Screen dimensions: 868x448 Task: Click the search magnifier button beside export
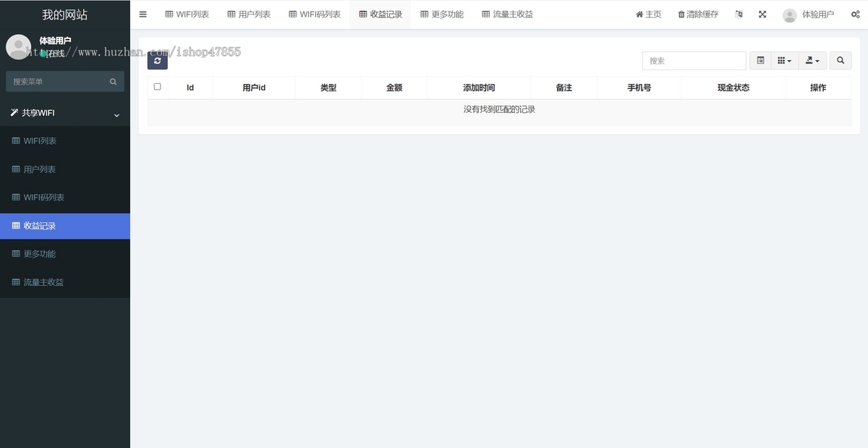coord(841,61)
